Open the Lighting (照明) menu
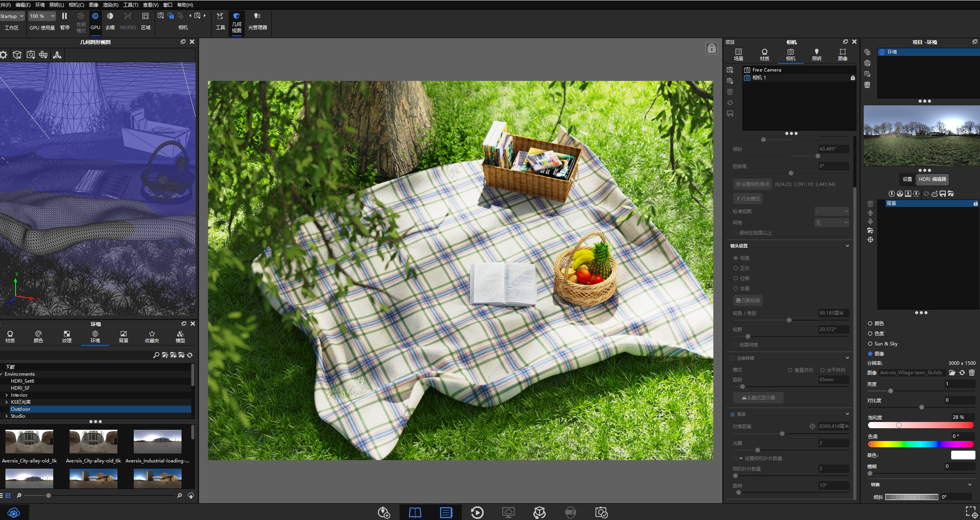 (57, 5)
